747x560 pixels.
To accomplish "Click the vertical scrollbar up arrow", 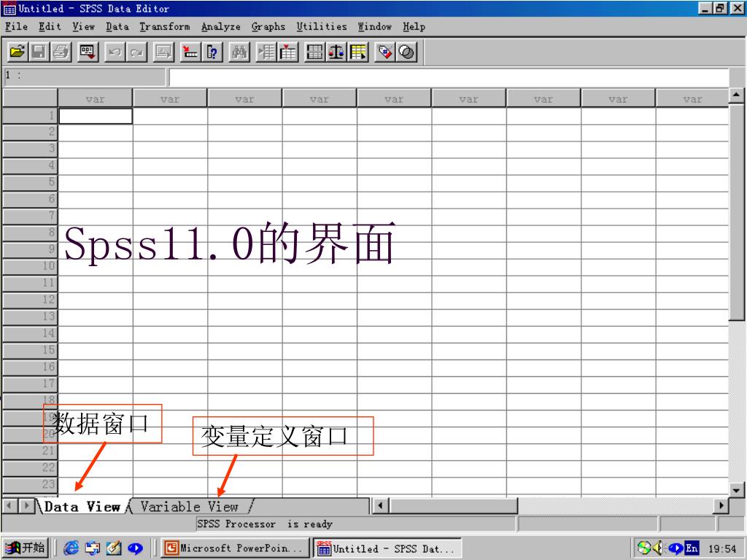I will (x=737, y=96).
